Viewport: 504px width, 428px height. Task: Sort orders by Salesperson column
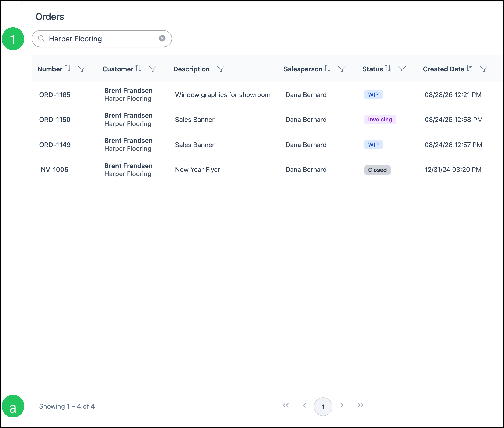pos(328,69)
